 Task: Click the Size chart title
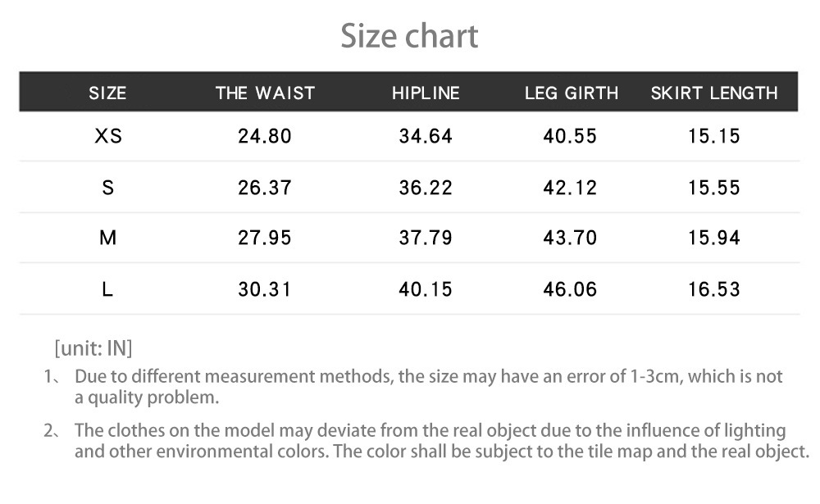click(x=409, y=36)
